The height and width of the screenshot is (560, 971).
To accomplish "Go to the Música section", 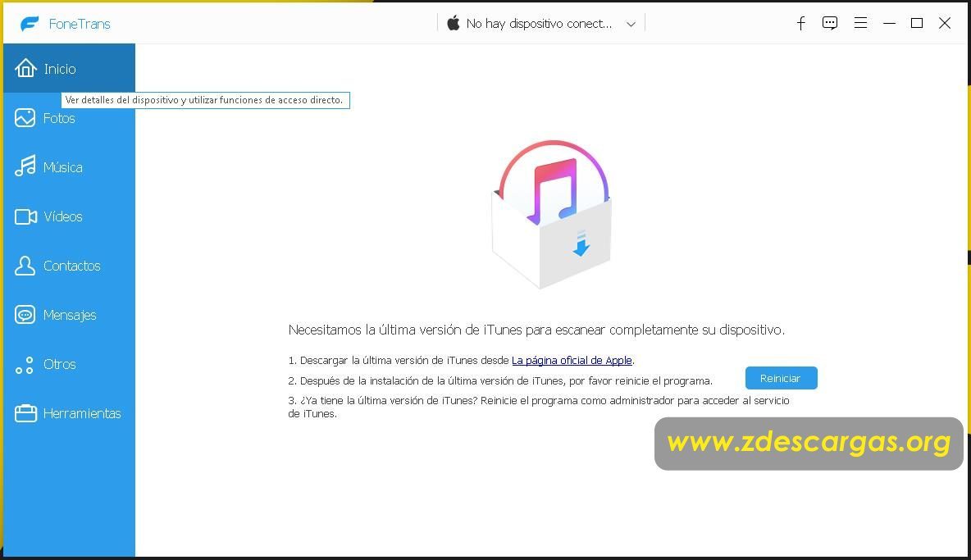I will tap(70, 167).
